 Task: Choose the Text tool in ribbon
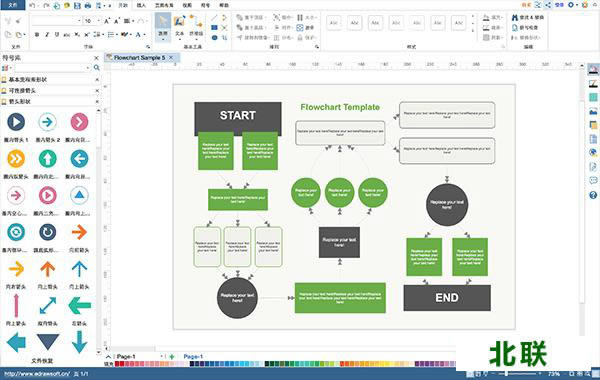[179, 26]
